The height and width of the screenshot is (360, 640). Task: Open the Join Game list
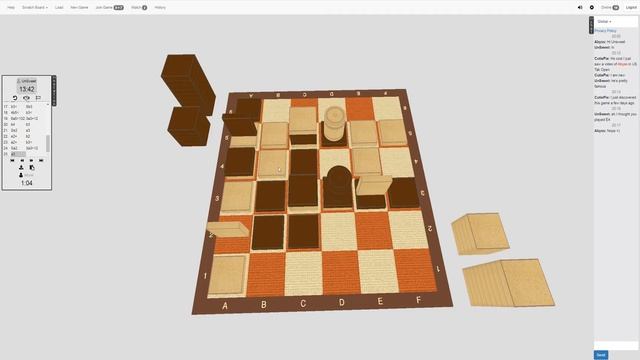(109, 7)
